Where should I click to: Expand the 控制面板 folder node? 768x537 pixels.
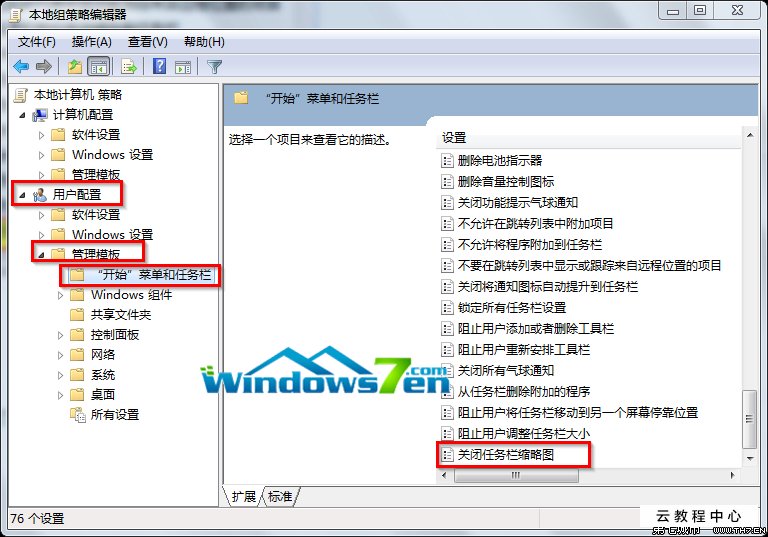click(x=60, y=335)
